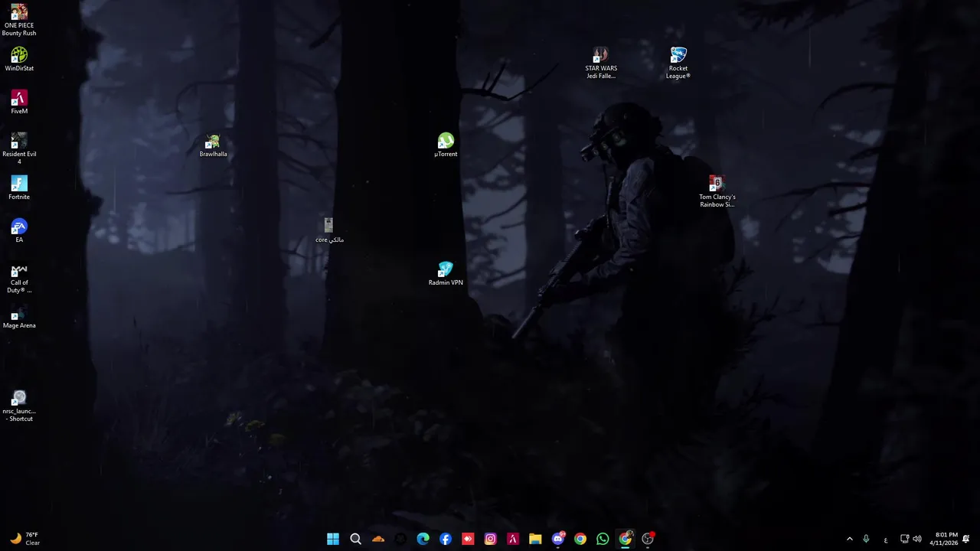
Task: Select the Brawlhalla desktop shortcut
Action: pos(213,145)
